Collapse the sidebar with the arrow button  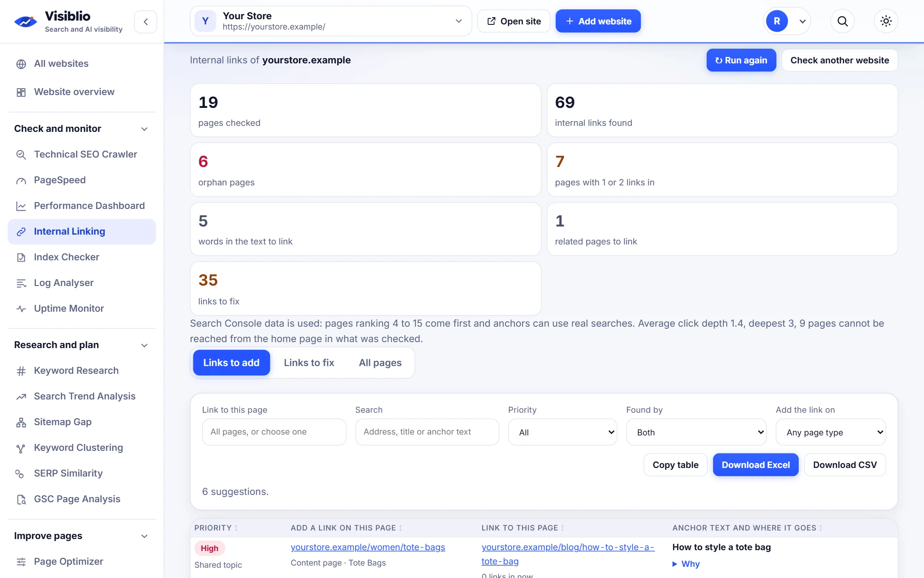(146, 22)
